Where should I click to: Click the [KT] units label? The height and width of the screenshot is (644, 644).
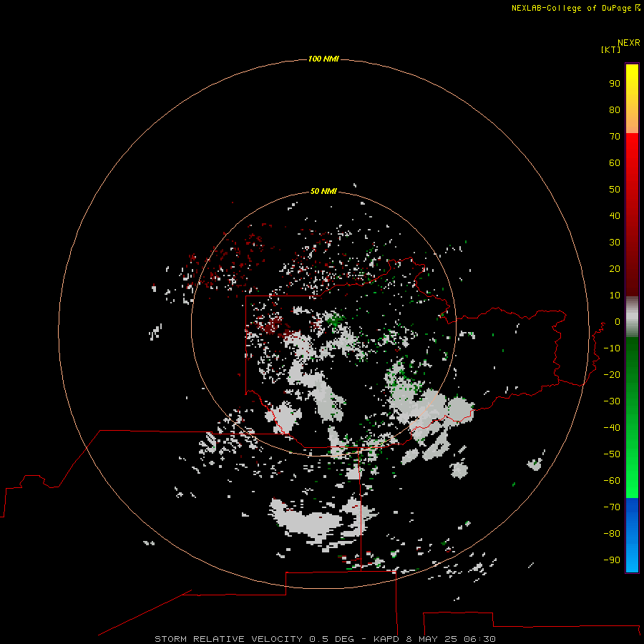tap(610, 49)
